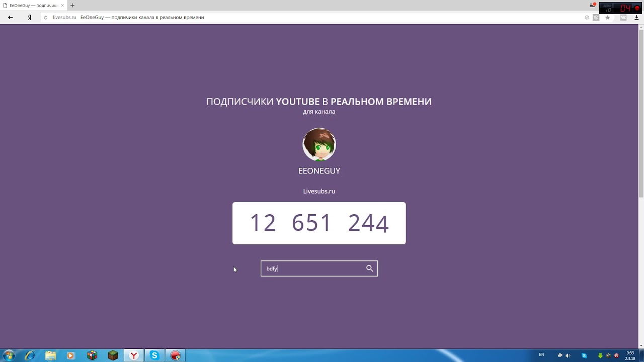Open the Yandex browser main menu
644x362 pixels.
coord(593,5)
